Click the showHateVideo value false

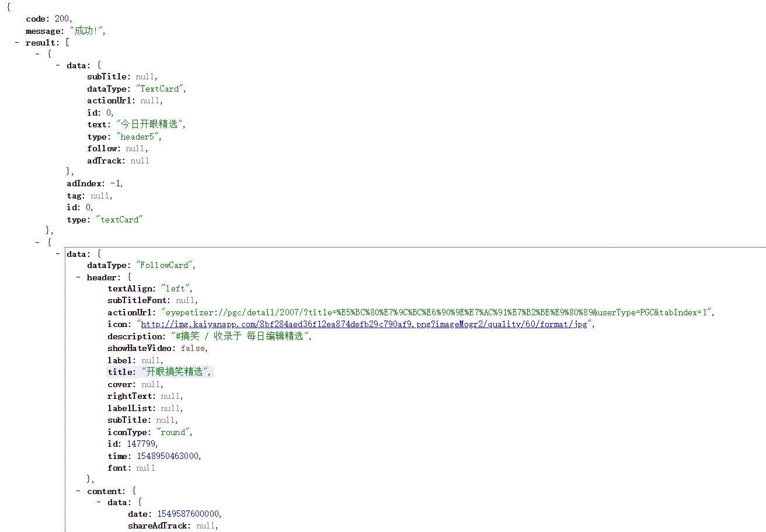point(193,348)
